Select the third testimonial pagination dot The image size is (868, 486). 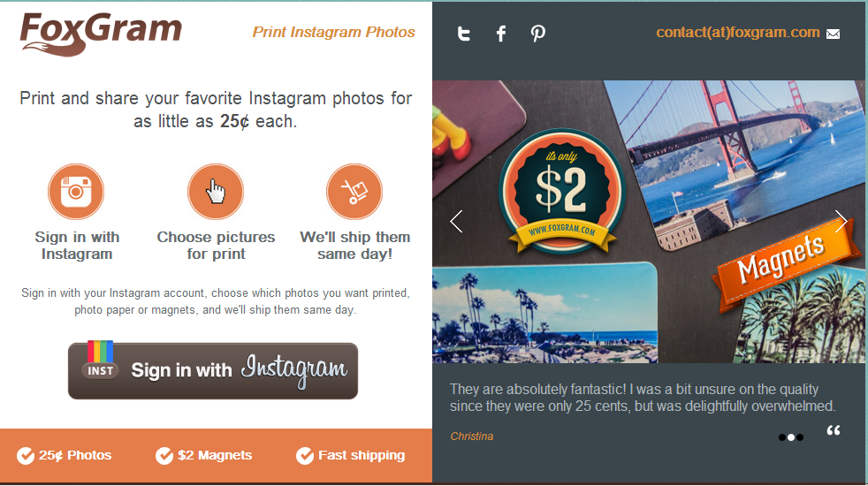tap(800, 437)
